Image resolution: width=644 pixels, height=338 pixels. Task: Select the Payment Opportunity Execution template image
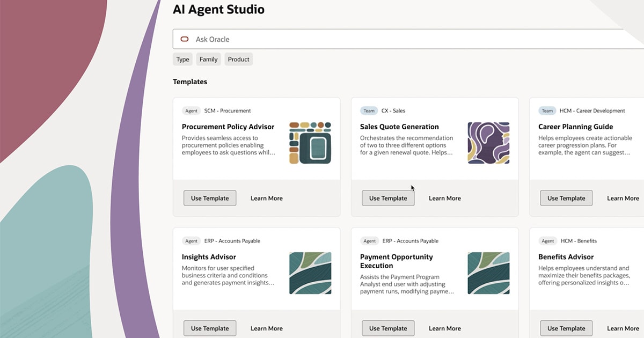click(x=488, y=273)
